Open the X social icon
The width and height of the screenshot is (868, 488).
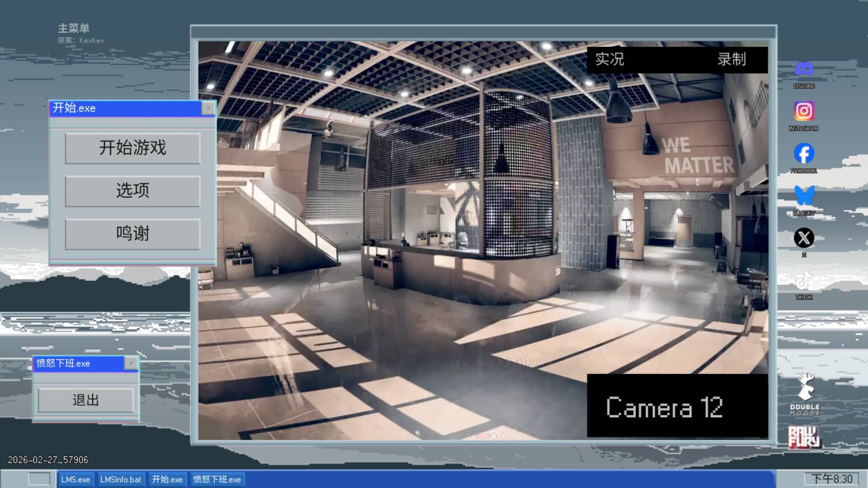(804, 238)
